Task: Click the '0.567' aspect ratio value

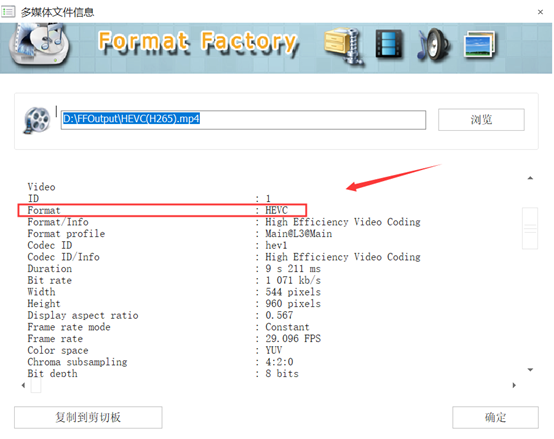Action: point(279,315)
